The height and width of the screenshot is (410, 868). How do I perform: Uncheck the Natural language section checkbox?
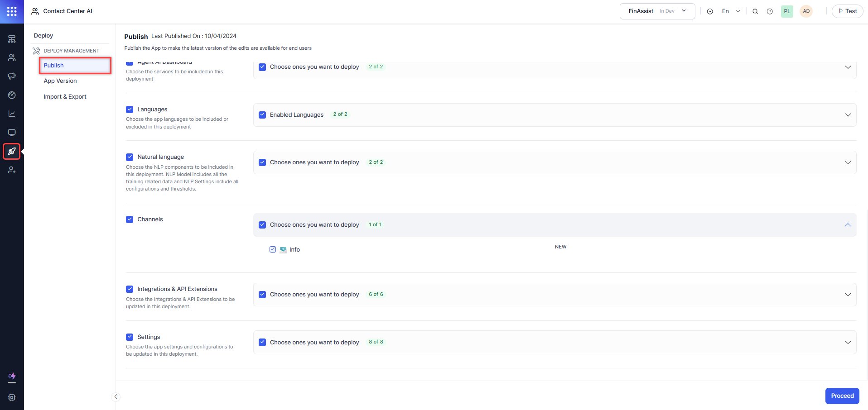130,157
